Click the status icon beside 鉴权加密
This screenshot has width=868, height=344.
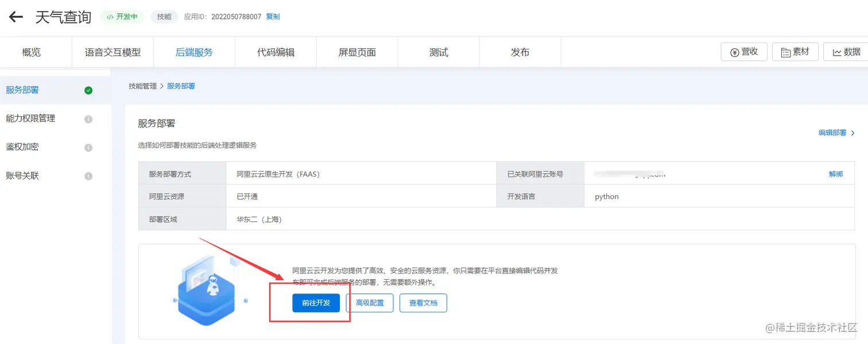coord(88,147)
